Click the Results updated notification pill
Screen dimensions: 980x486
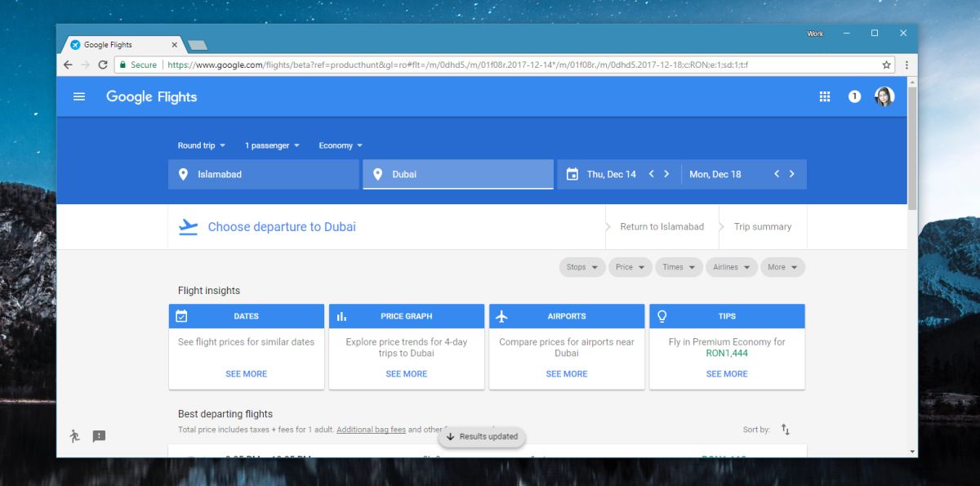point(482,437)
